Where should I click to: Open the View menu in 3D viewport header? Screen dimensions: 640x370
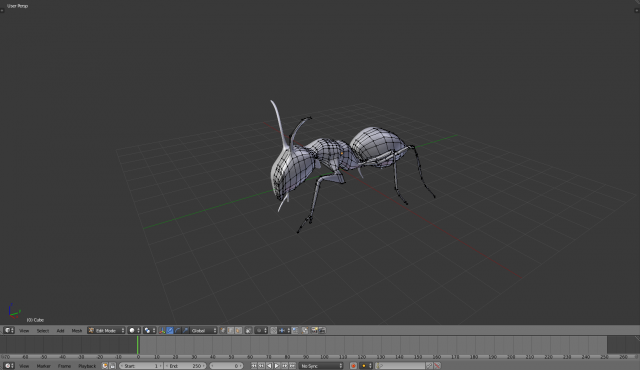click(x=24, y=331)
